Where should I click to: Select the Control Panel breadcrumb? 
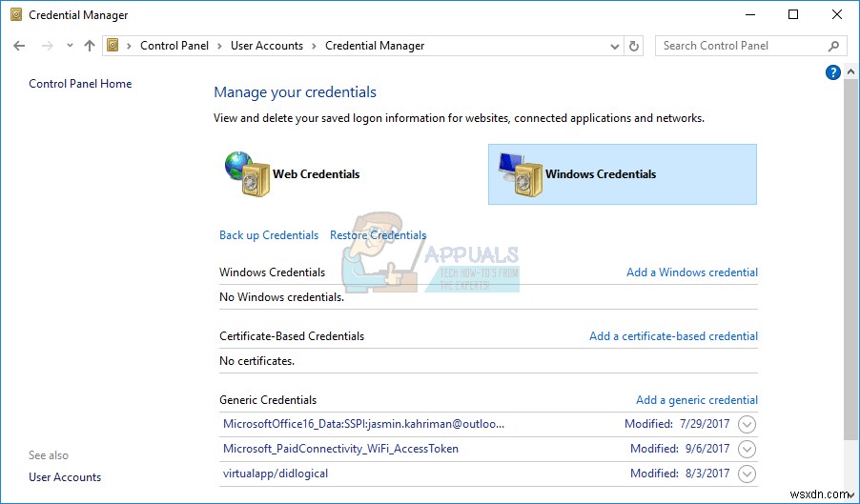pos(174,46)
